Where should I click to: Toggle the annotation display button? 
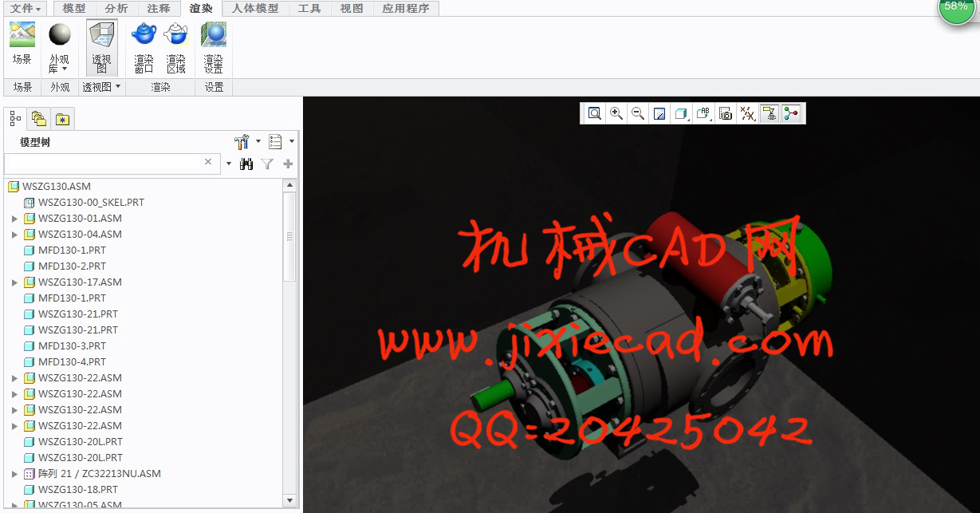pyautogui.click(x=769, y=114)
